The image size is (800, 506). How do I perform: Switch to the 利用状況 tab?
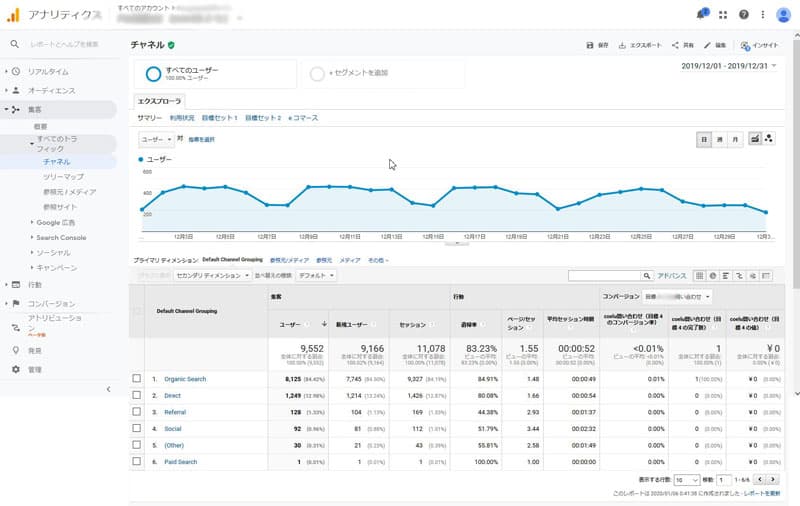(x=182, y=118)
